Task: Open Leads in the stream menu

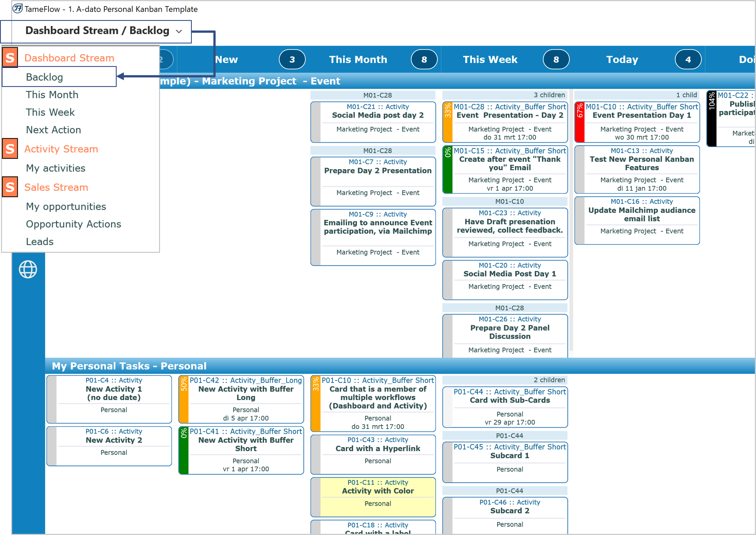Action: point(40,241)
